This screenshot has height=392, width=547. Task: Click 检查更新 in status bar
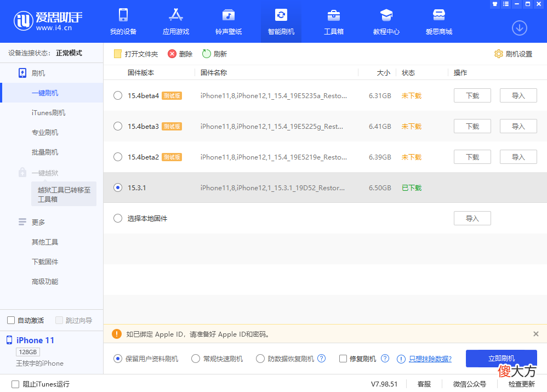(522, 384)
